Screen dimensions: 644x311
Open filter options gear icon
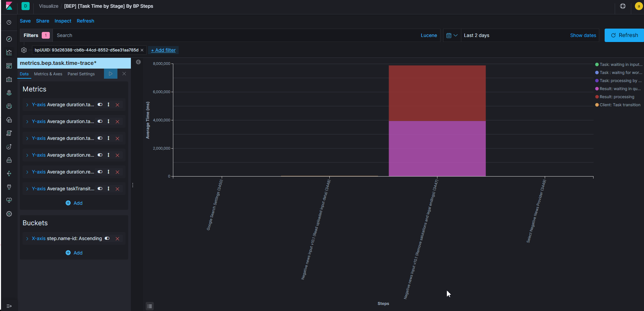(x=24, y=50)
